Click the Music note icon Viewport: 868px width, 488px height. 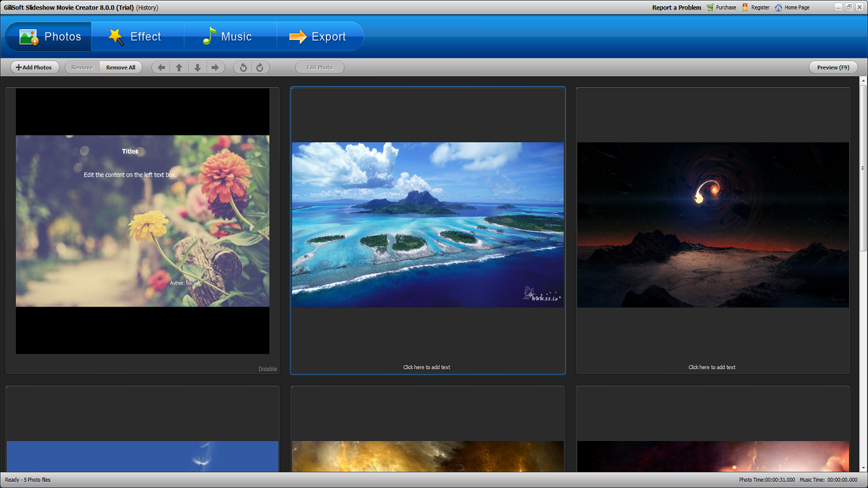coord(209,36)
